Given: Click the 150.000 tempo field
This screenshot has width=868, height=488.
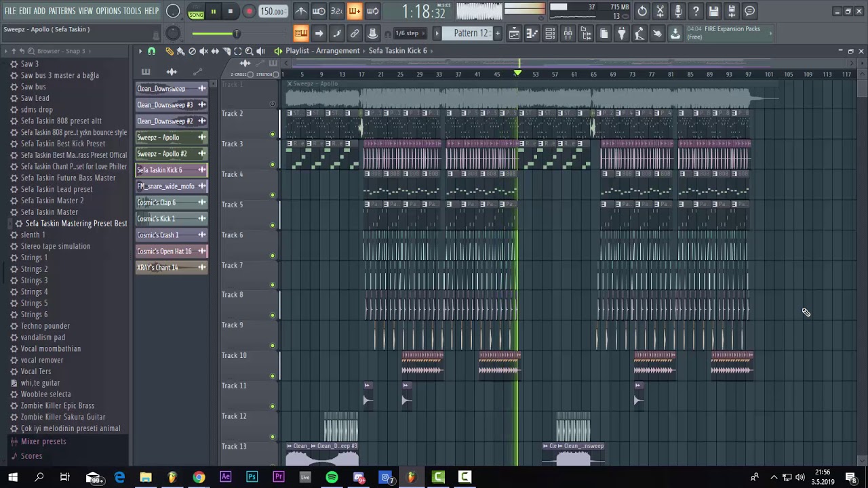Looking at the screenshot, I should coord(272,12).
